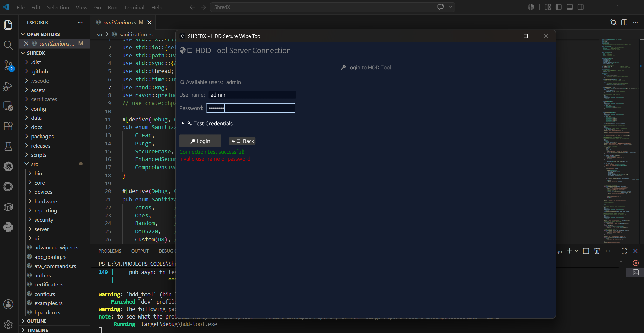Open Remote Explorer in activity bar
Viewport: 644px width, 333px height.
coord(8,106)
